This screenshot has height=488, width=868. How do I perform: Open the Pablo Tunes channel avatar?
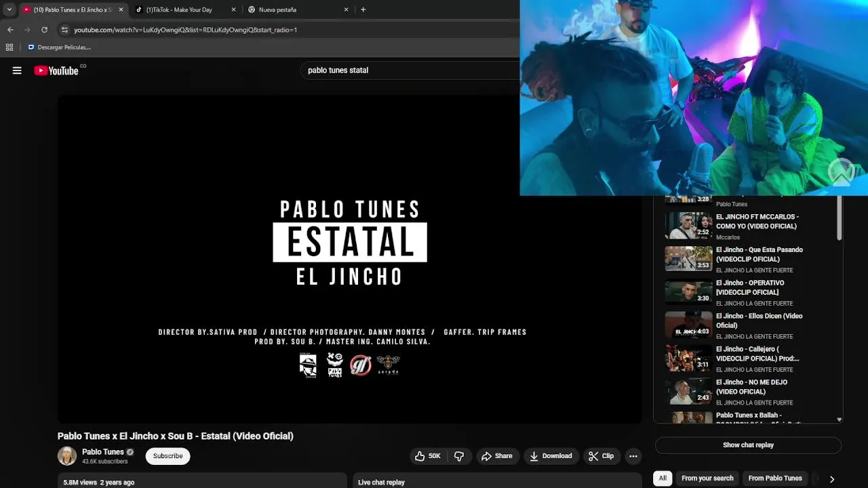[67, 456]
